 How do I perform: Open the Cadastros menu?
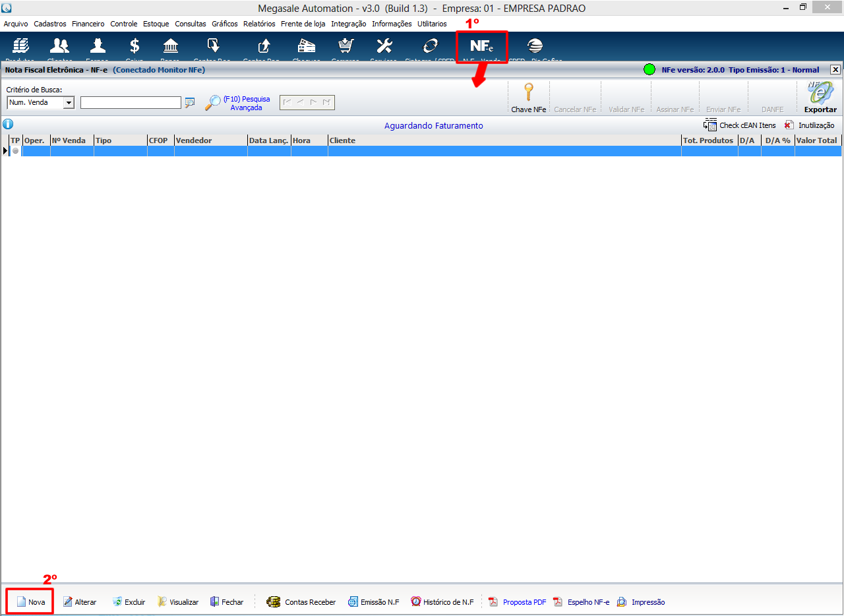50,24
